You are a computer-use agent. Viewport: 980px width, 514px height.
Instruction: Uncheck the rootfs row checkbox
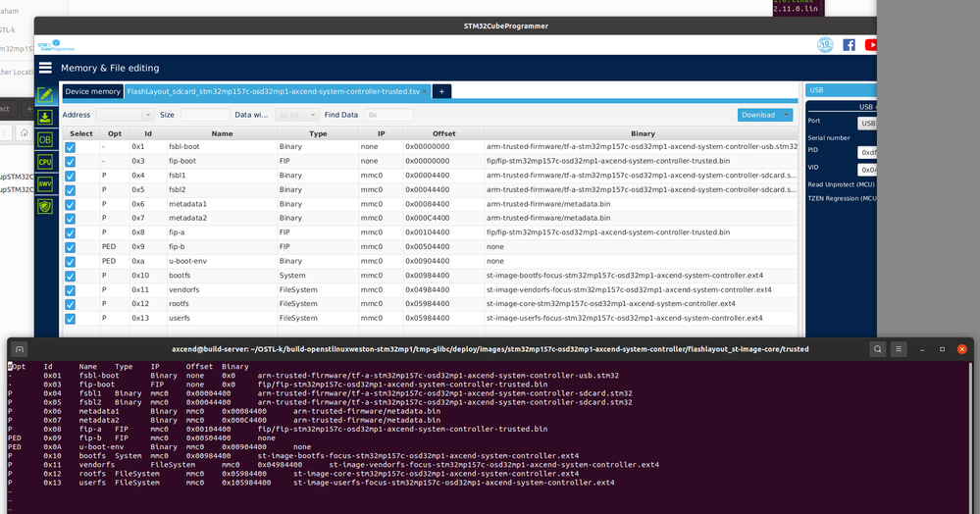[x=70, y=304]
